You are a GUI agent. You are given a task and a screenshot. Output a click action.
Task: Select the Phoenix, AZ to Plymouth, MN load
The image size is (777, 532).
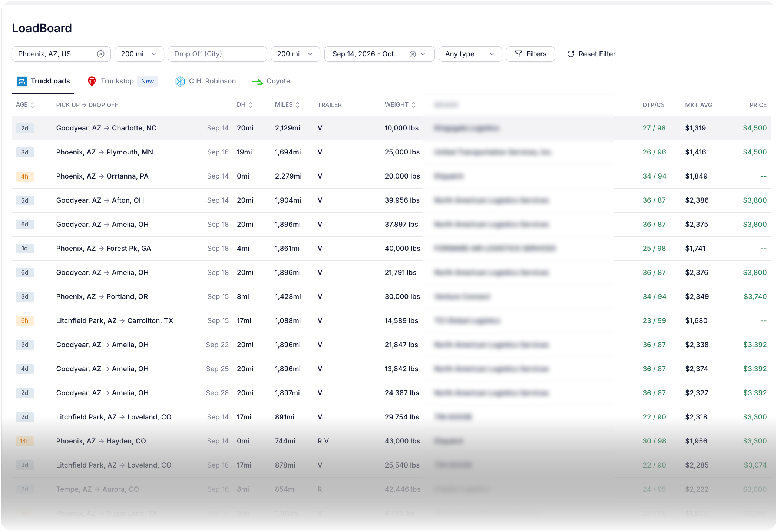coord(391,152)
